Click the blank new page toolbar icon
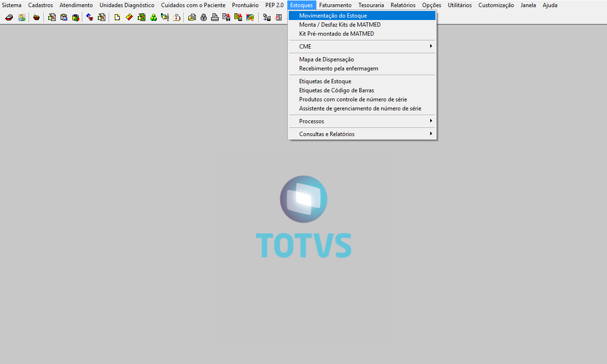Image resolution: width=607 pixels, height=364 pixels. click(x=117, y=18)
